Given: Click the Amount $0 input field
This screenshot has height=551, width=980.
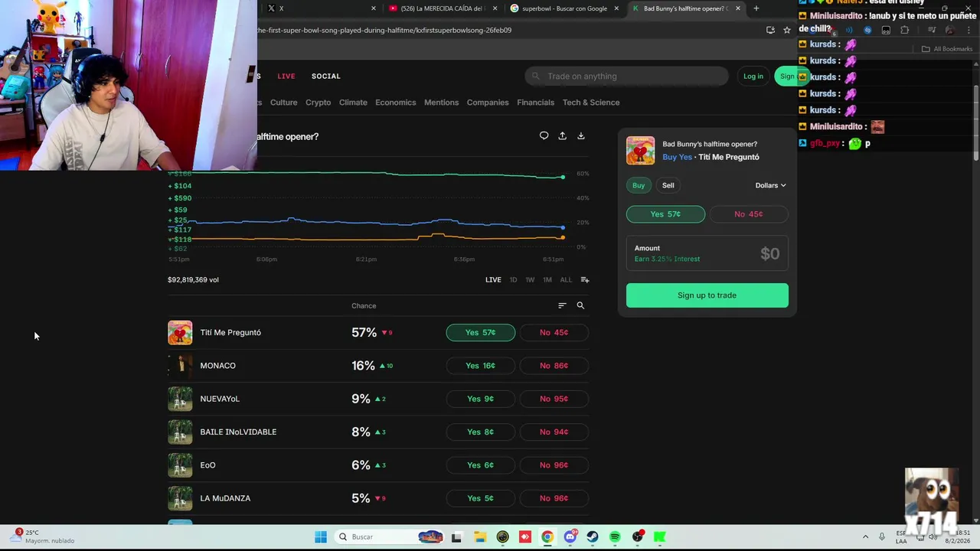Looking at the screenshot, I should [x=707, y=254].
